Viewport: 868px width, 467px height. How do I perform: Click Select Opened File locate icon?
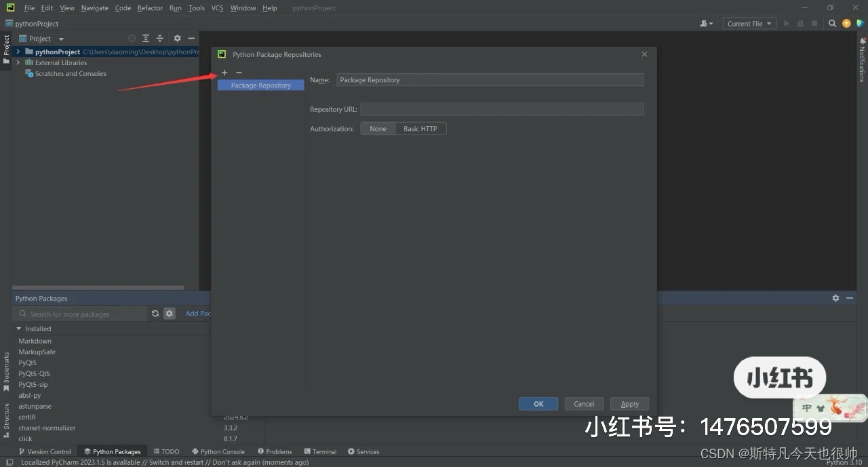coord(132,39)
